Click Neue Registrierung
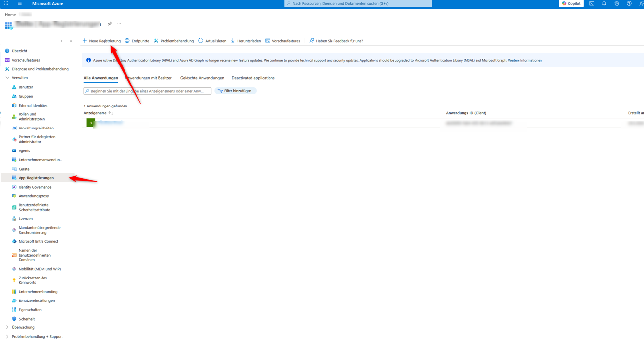The height and width of the screenshot is (343, 644). [x=102, y=41]
